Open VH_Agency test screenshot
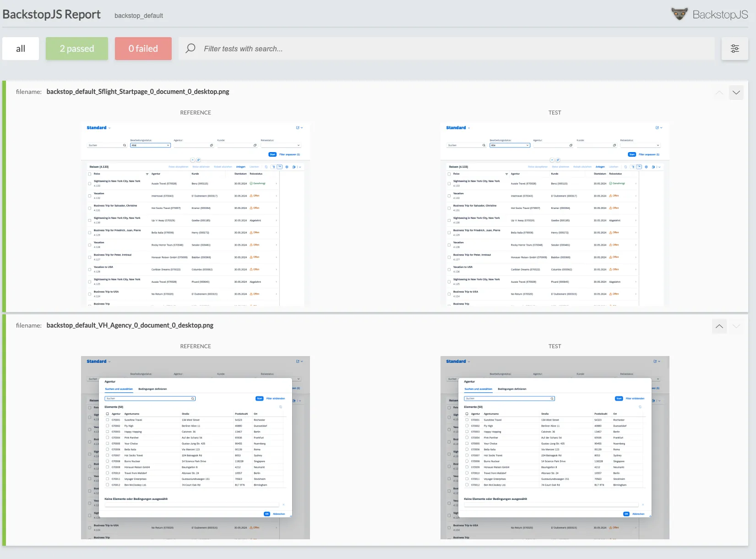 pyautogui.click(x=555, y=448)
